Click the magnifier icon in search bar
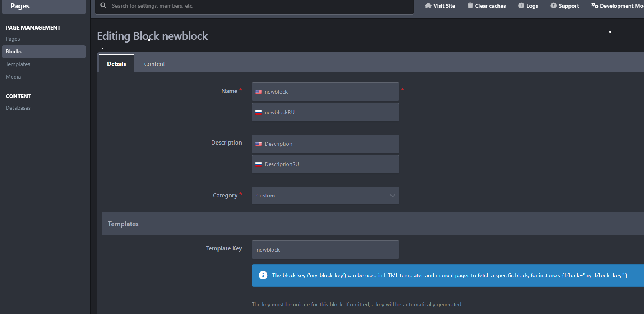The width and height of the screenshot is (644, 314). point(104,6)
